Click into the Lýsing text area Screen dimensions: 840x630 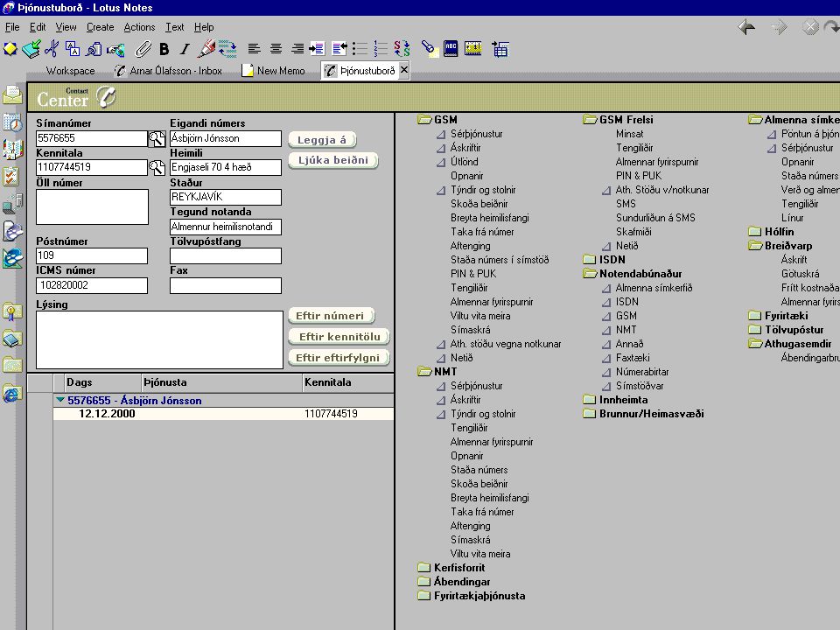tap(159, 339)
